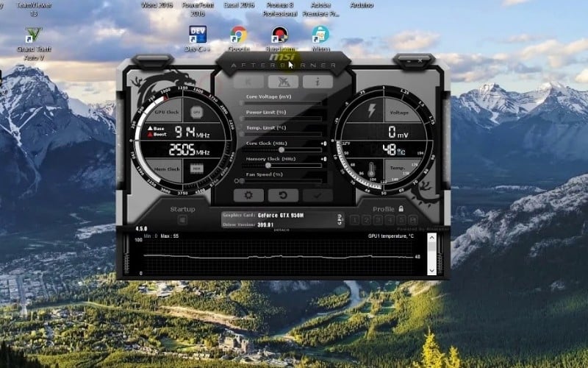
Task: Click the OC scanner icon in the top row
Action: point(283,82)
